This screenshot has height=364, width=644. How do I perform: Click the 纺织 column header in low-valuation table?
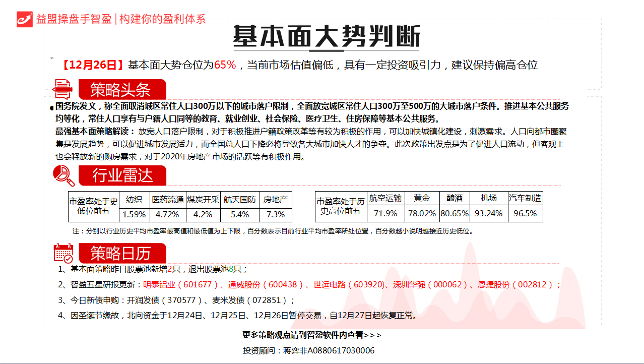(134, 199)
